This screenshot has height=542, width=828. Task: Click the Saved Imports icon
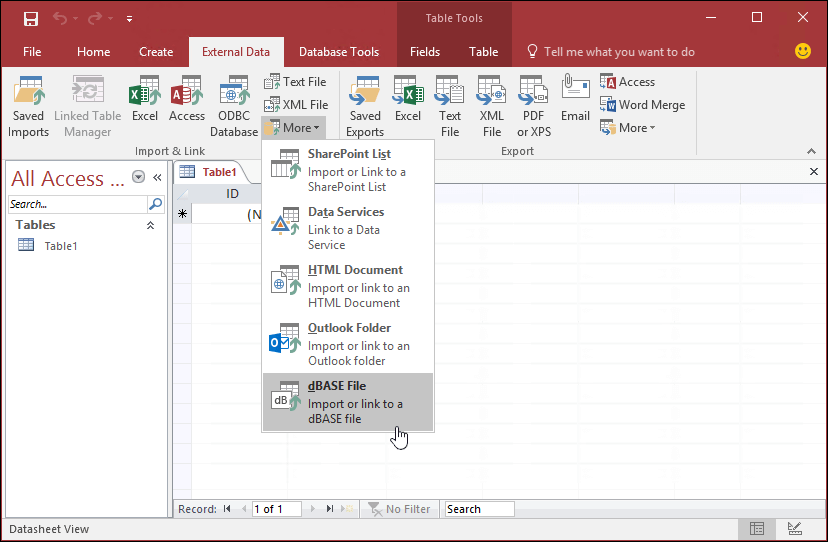tap(28, 106)
